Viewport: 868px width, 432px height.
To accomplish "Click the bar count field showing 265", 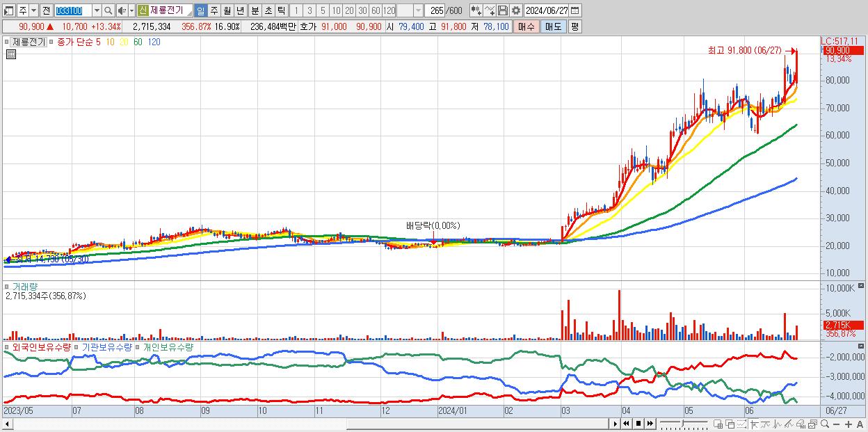I will click(435, 10).
